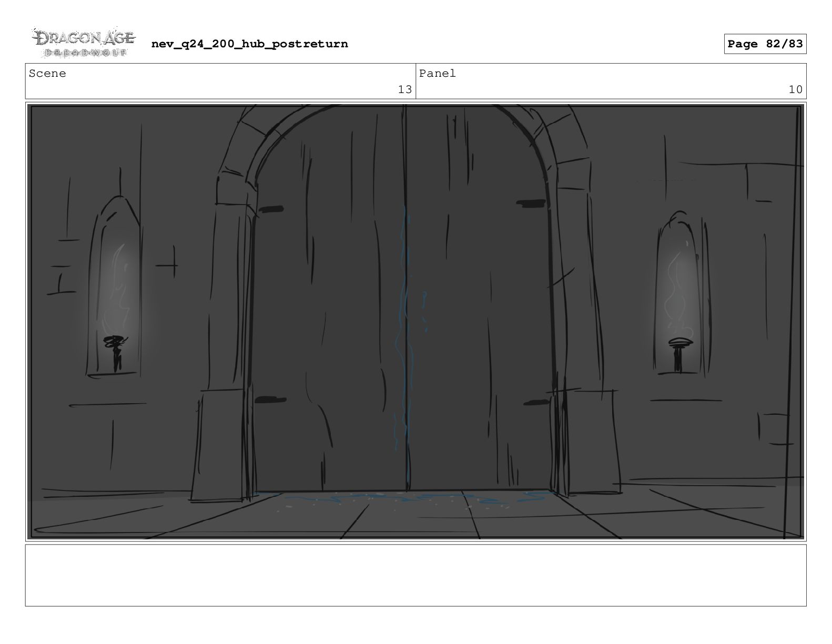Click the Scene label
This screenshot has height=644, width=832.
click(47, 74)
